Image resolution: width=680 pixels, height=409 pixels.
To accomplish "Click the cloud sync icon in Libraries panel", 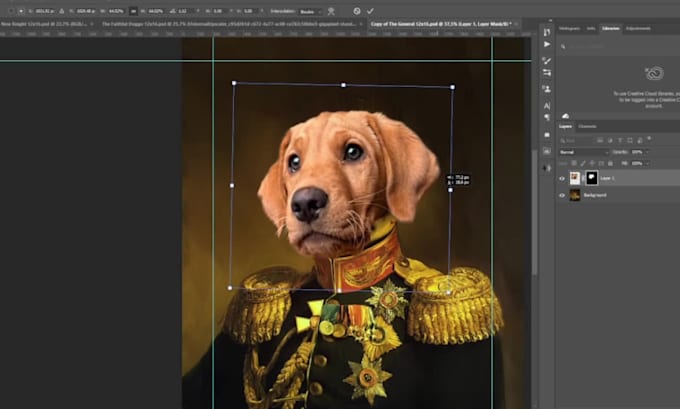I will click(565, 116).
